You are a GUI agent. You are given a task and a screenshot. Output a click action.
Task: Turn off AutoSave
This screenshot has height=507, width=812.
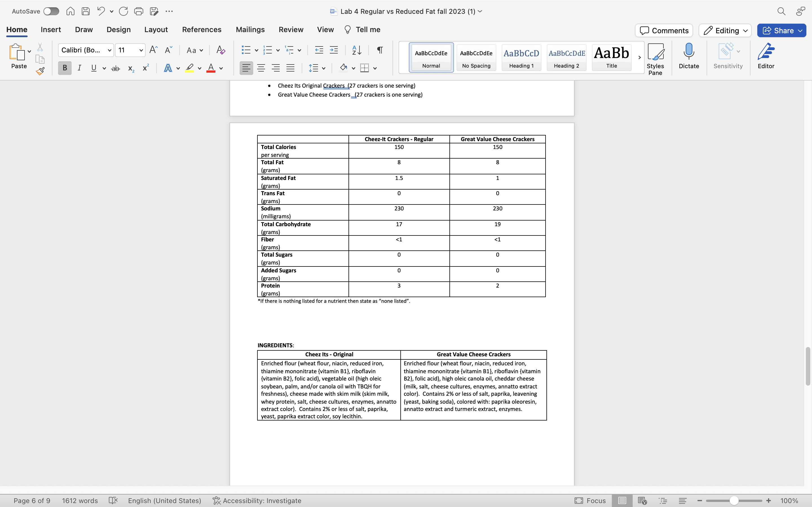coord(51,11)
